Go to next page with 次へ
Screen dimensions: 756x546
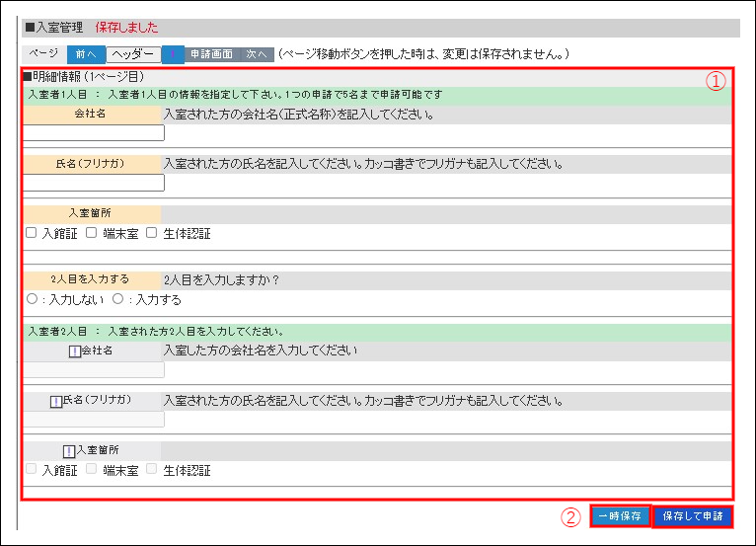tap(257, 54)
